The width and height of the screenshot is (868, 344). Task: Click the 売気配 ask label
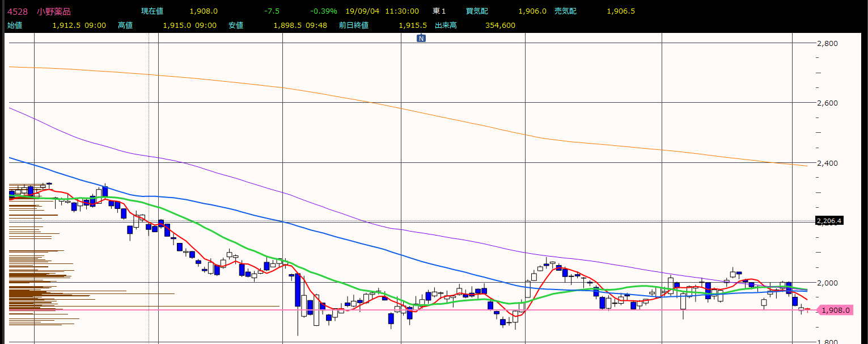566,11
